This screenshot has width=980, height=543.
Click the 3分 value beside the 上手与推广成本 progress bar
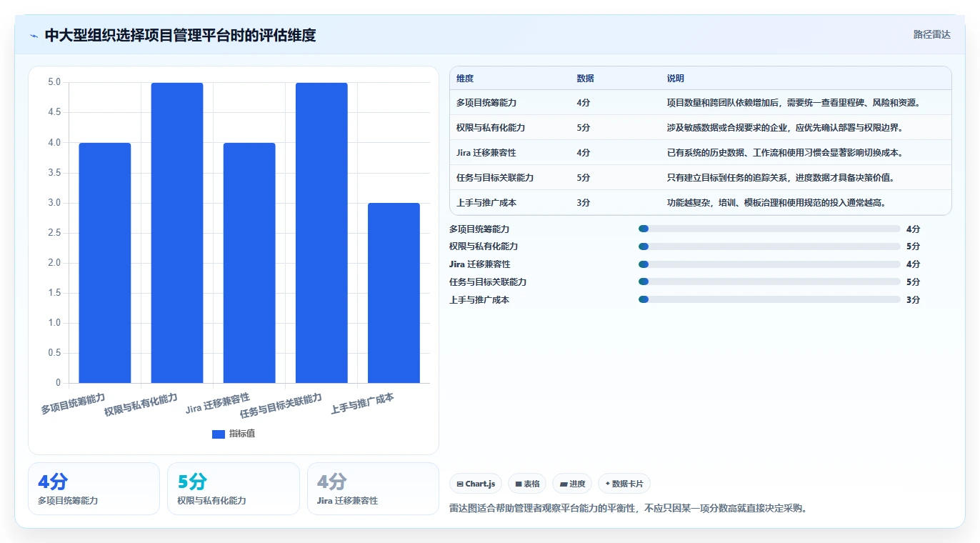pyautogui.click(x=913, y=300)
